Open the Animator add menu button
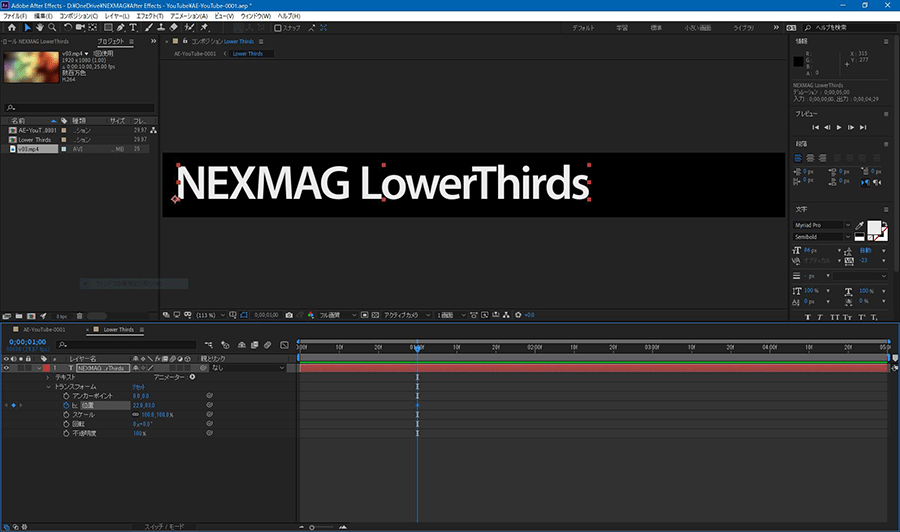This screenshot has height=532, width=900. point(192,377)
